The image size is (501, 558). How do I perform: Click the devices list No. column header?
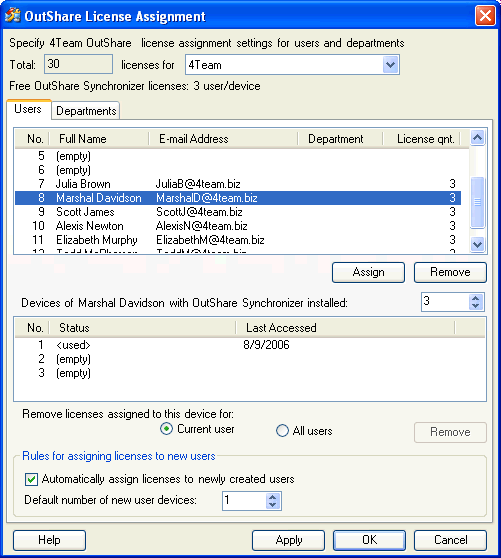[32, 328]
